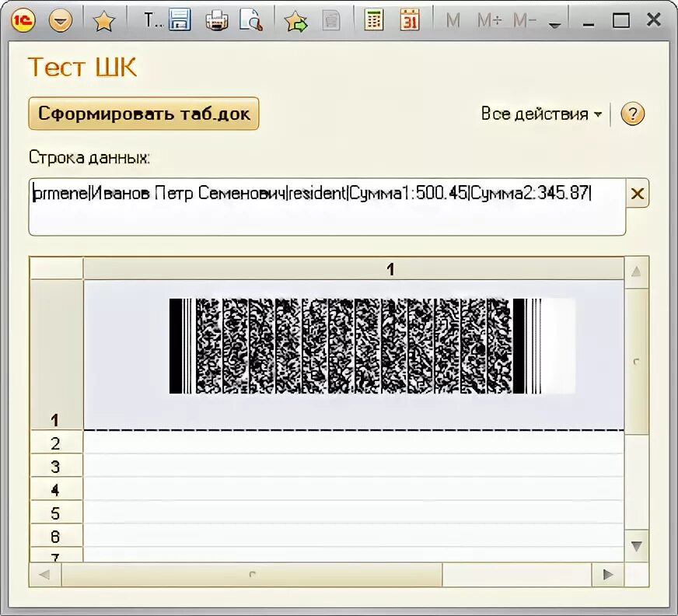This screenshot has height=616, width=678.
Task: Click the M memory button
Action: 453,20
